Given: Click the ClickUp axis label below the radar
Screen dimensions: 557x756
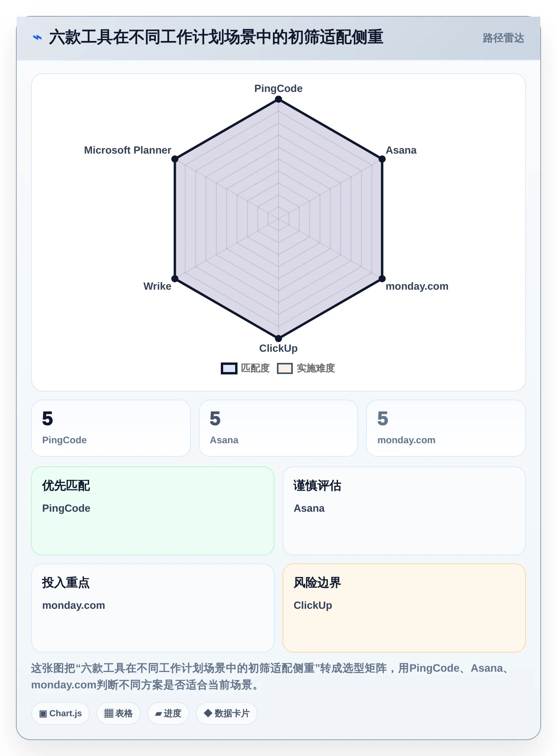Looking at the screenshot, I should (x=278, y=348).
